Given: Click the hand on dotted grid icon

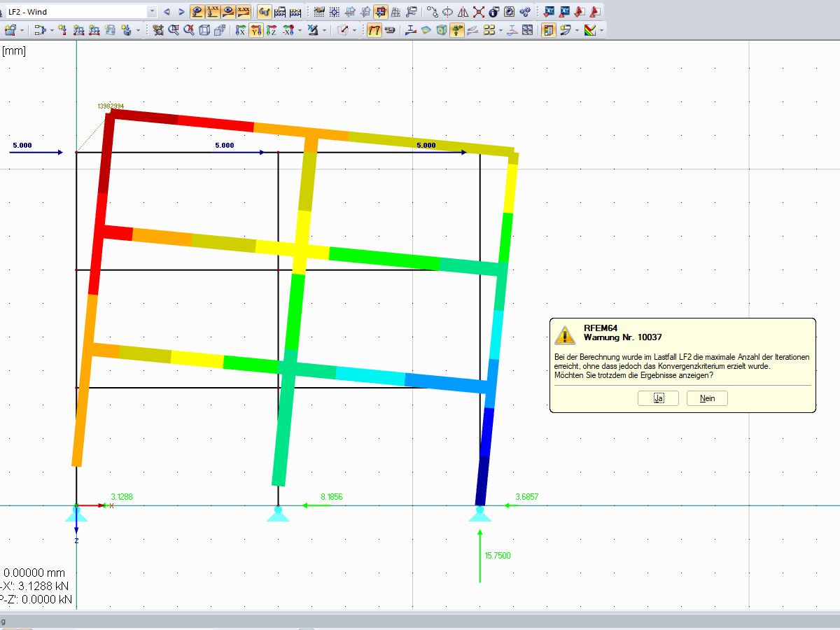Looking at the screenshot, I should tap(318, 12).
